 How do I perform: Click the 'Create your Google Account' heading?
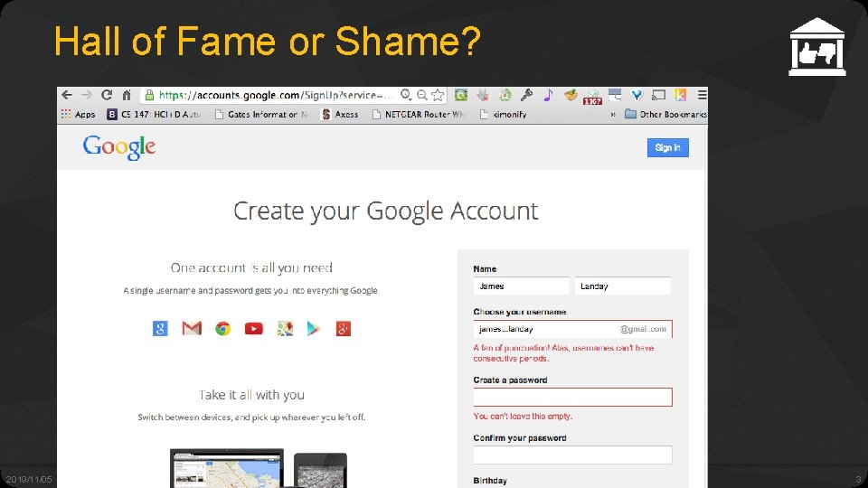[x=386, y=211]
